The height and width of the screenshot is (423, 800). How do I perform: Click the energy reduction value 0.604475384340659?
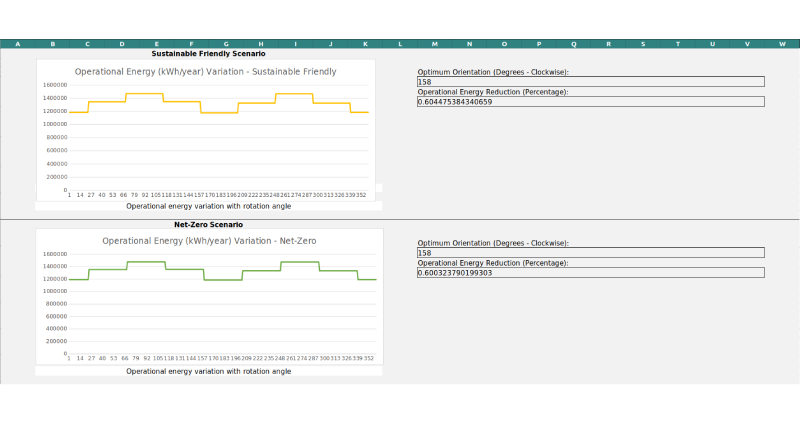click(x=590, y=101)
